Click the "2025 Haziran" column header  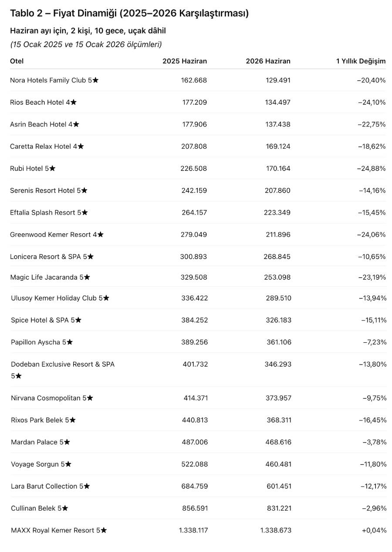click(185, 61)
